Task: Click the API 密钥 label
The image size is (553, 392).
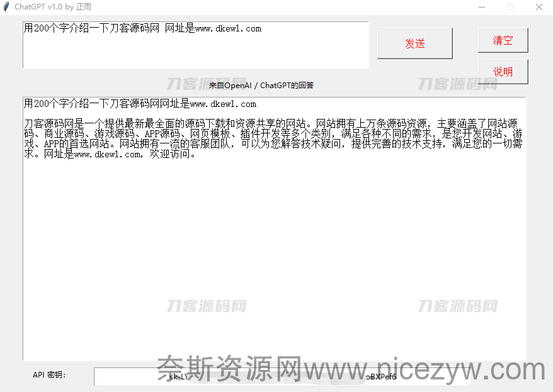Action: point(49,375)
